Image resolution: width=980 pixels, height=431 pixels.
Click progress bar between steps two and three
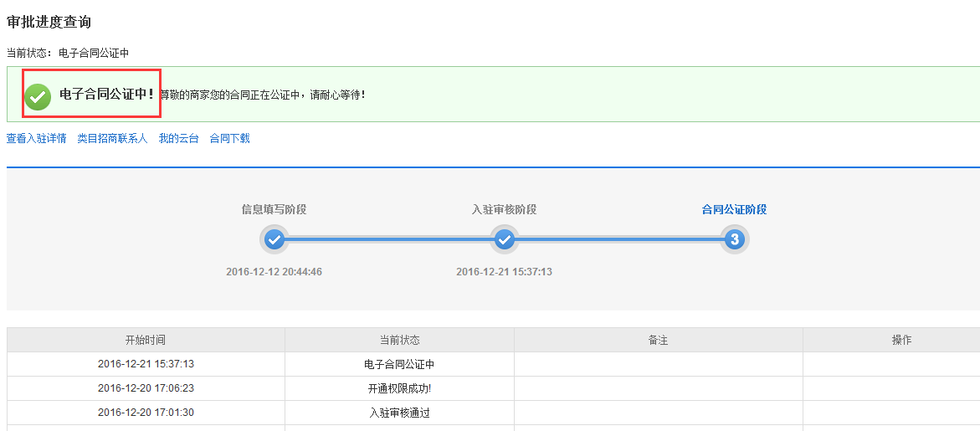[x=619, y=239]
